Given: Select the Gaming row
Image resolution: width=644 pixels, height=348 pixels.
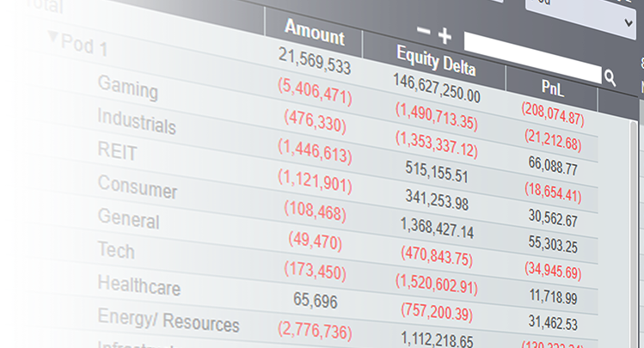Looking at the screenshot, I should pyautogui.click(x=128, y=88).
